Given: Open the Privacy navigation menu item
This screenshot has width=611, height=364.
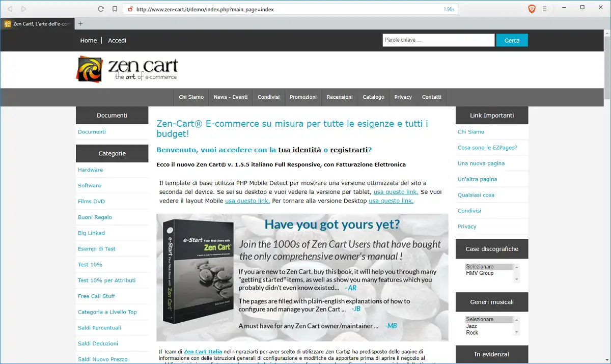Looking at the screenshot, I should point(403,97).
